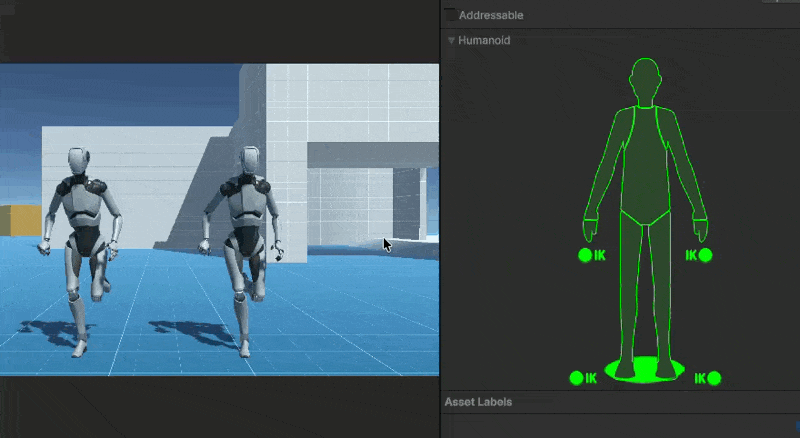Toggle the head on the avatar mask
The width and height of the screenshot is (800, 438).
tap(645, 79)
